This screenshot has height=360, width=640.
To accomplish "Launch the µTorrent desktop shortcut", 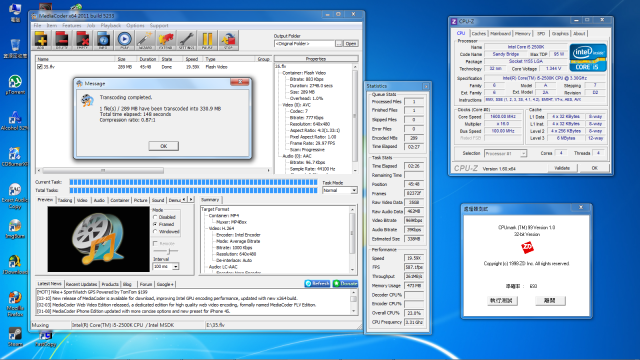I will point(15,84).
